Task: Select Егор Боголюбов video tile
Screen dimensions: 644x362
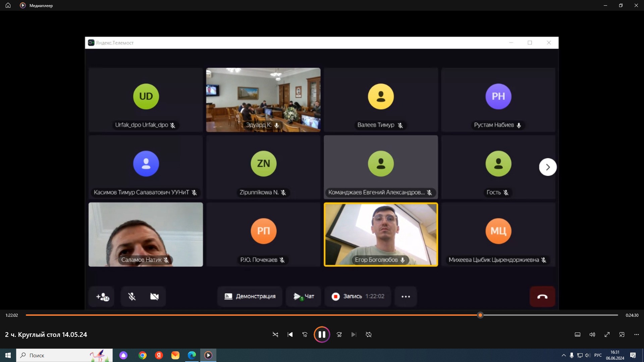Action: pyautogui.click(x=381, y=234)
